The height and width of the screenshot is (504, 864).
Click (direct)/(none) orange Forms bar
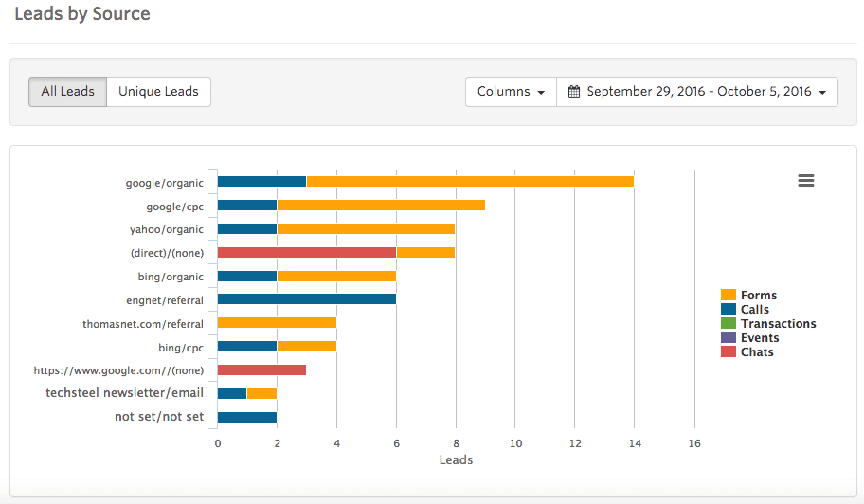tap(425, 252)
